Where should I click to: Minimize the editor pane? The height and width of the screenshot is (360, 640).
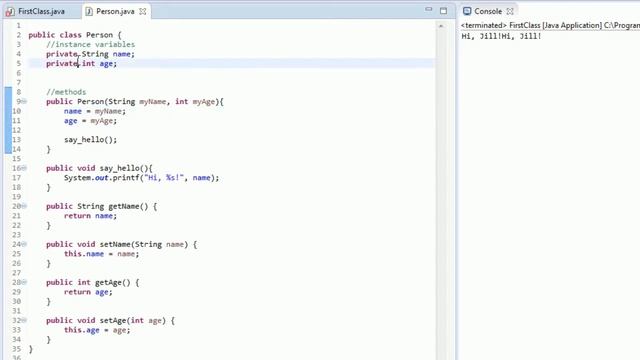pyautogui.click(x=428, y=9)
